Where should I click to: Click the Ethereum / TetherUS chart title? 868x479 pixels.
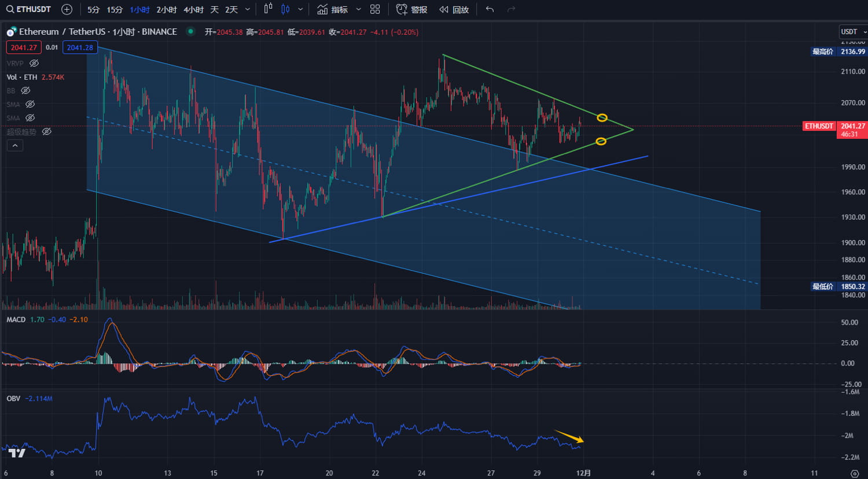pyautogui.click(x=98, y=32)
